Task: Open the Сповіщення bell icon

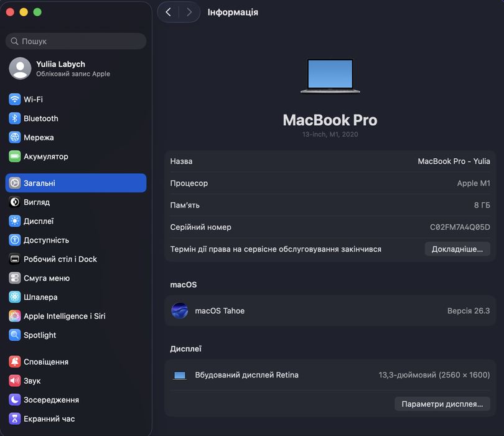Action: [14, 362]
